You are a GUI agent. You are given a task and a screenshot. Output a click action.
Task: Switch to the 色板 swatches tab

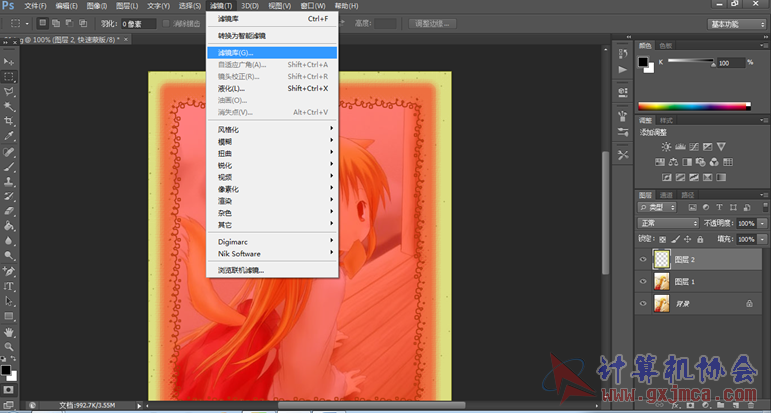666,46
